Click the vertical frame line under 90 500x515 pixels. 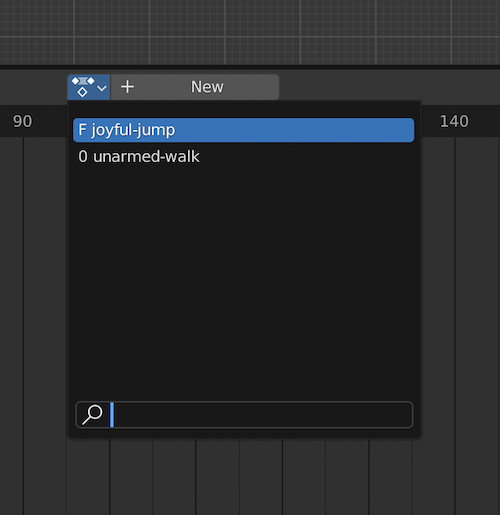[x=23, y=325]
